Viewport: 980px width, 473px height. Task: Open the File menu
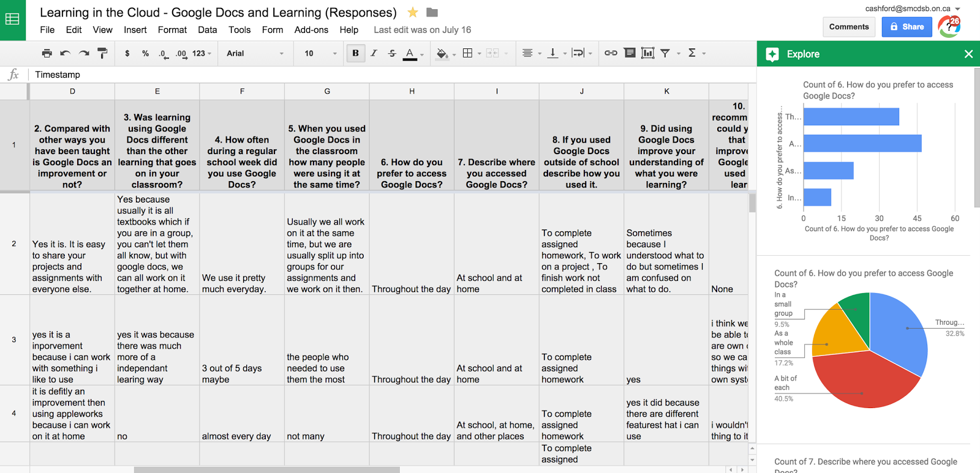(47, 29)
